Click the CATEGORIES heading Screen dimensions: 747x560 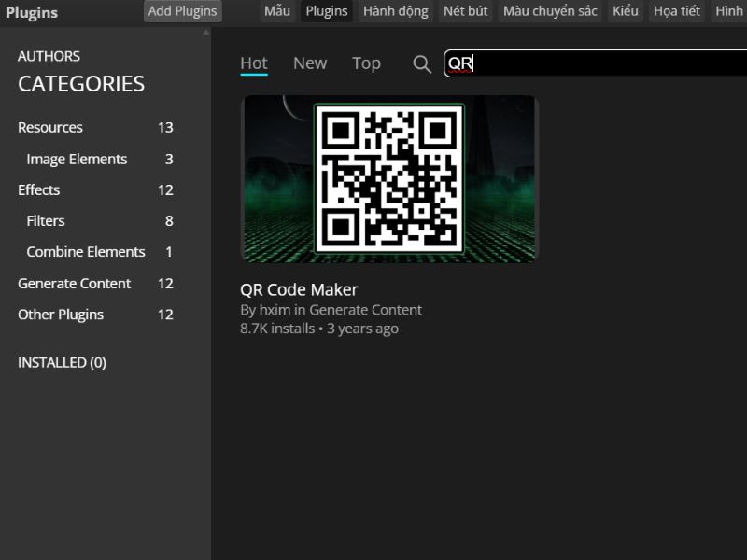tap(81, 84)
